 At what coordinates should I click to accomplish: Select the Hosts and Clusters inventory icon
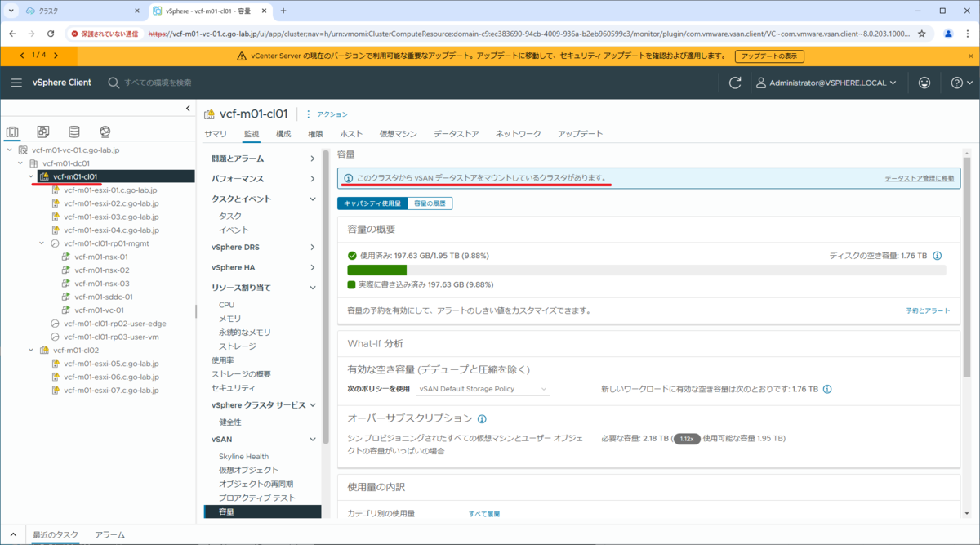point(12,132)
